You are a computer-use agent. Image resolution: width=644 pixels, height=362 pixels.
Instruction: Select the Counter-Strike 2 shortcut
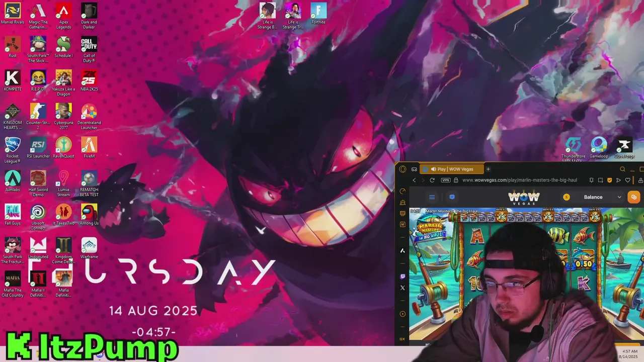(x=38, y=117)
